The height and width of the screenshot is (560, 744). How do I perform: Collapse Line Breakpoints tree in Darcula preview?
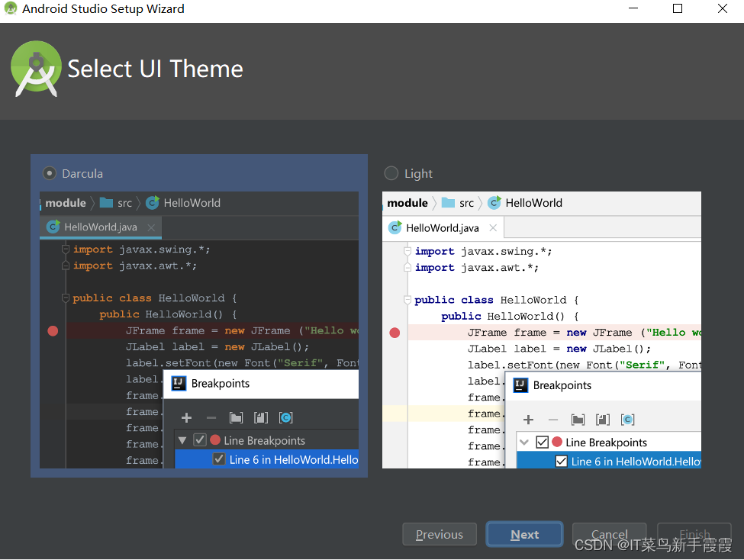coord(182,440)
